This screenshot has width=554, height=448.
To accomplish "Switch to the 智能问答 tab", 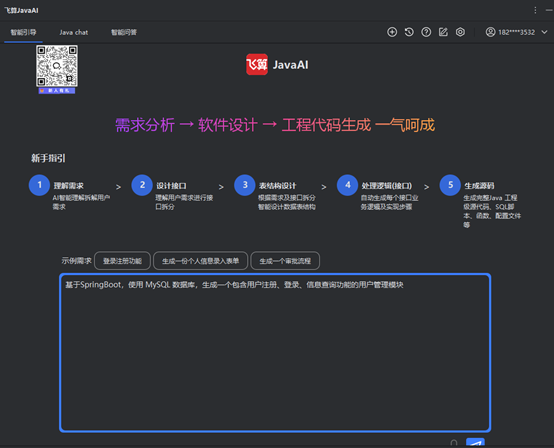I will pos(124,32).
